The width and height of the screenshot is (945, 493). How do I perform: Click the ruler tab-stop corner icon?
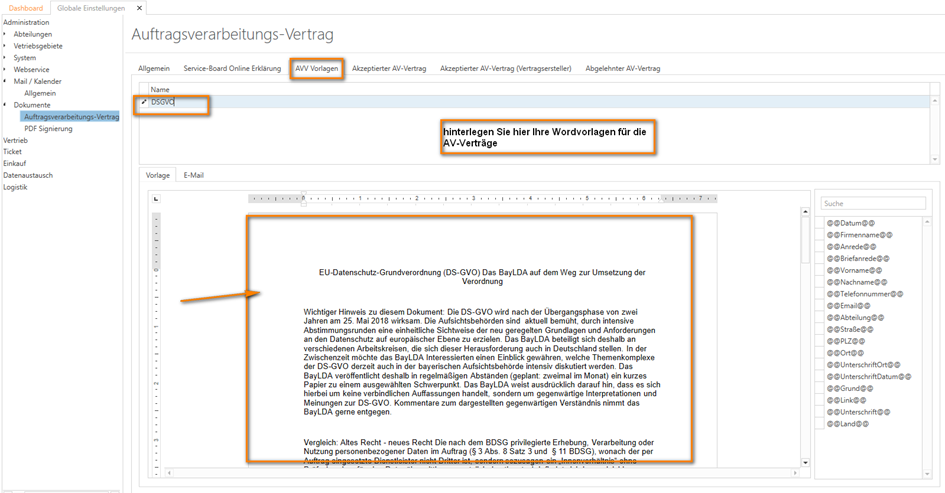156,199
